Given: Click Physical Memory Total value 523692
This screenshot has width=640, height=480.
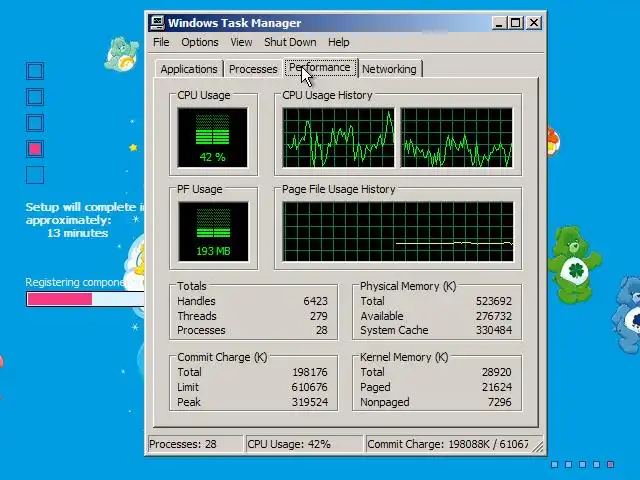Looking at the screenshot, I should pyautogui.click(x=493, y=301).
